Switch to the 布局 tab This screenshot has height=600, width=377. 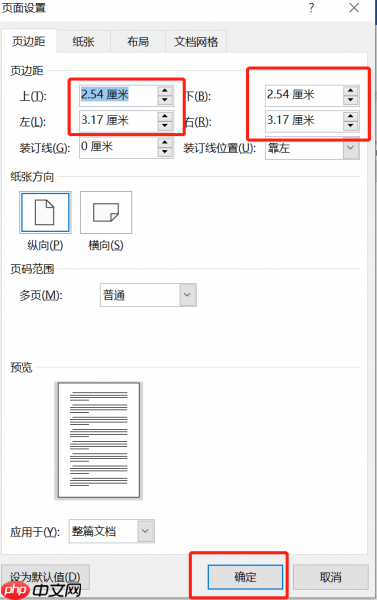point(138,41)
